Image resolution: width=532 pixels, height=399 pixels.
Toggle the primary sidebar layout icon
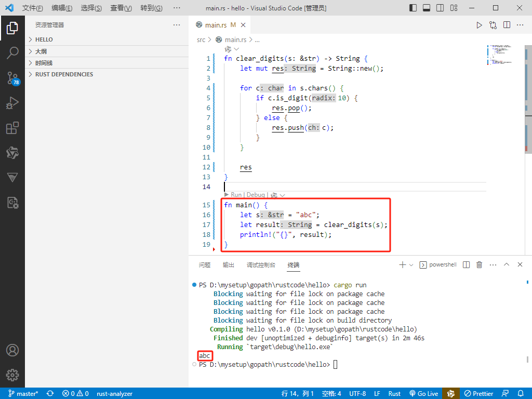coord(413,8)
